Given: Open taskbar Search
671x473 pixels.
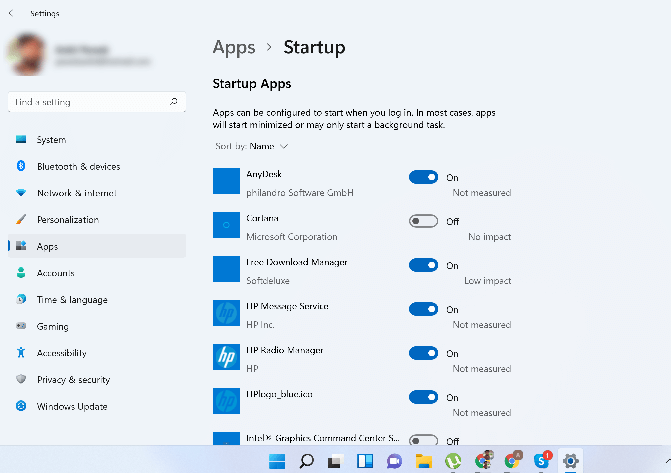Looking at the screenshot, I should coord(306,461).
